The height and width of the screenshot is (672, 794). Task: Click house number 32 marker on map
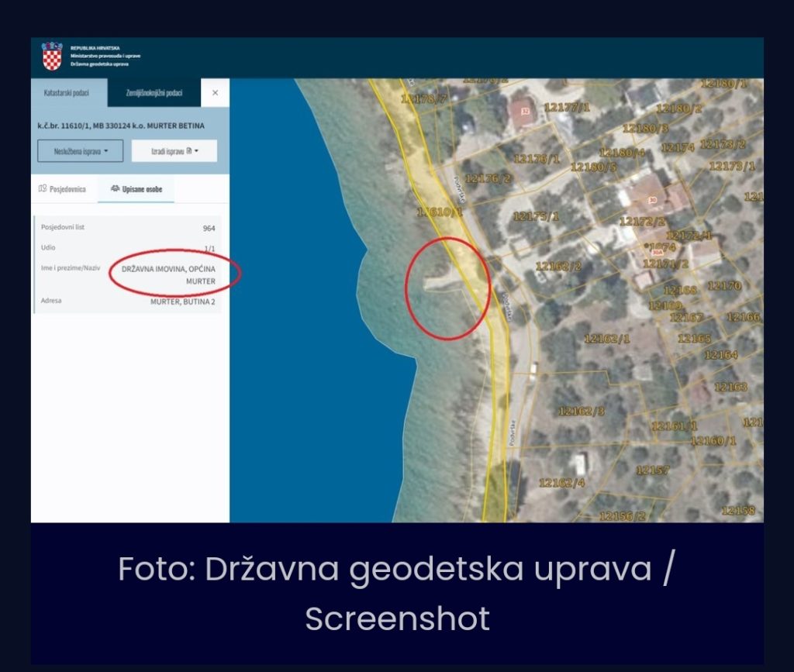click(525, 112)
